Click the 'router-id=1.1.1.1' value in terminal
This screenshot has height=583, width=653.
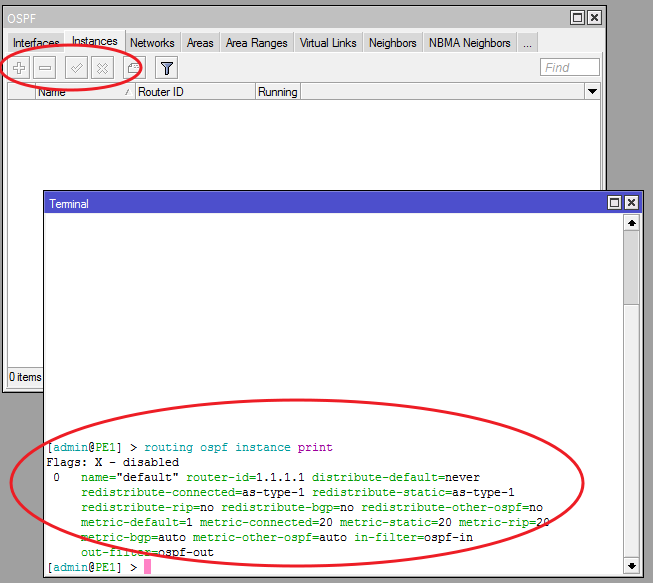coord(245,477)
